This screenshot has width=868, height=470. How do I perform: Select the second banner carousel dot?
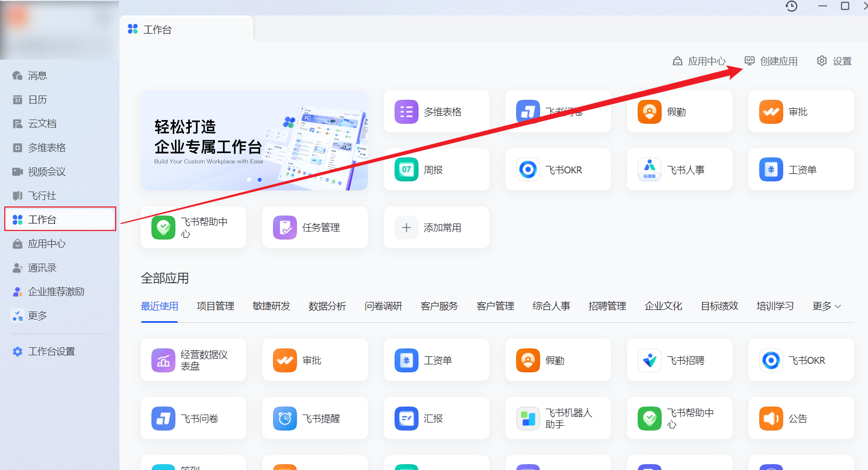click(x=260, y=180)
